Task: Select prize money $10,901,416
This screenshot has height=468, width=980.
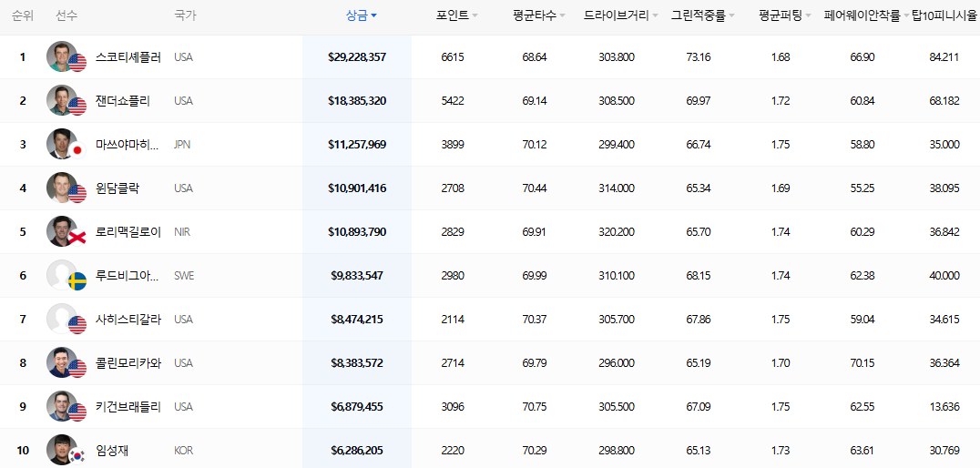Action: point(357,188)
